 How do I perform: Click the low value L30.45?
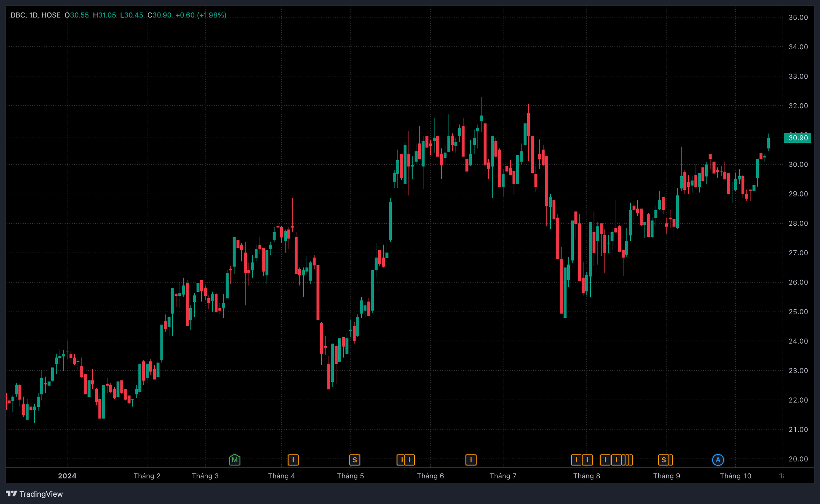[131, 15]
